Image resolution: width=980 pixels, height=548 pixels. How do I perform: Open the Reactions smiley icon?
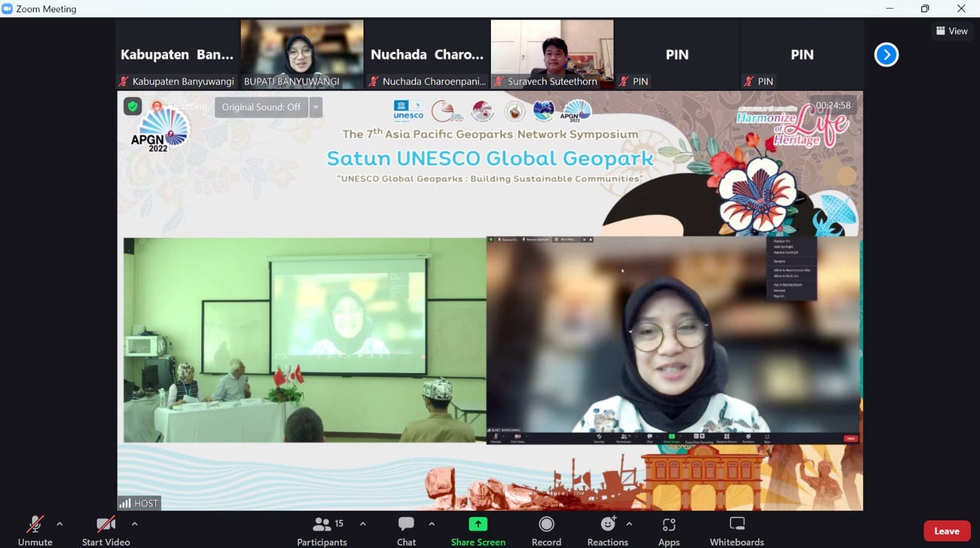(607, 525)
